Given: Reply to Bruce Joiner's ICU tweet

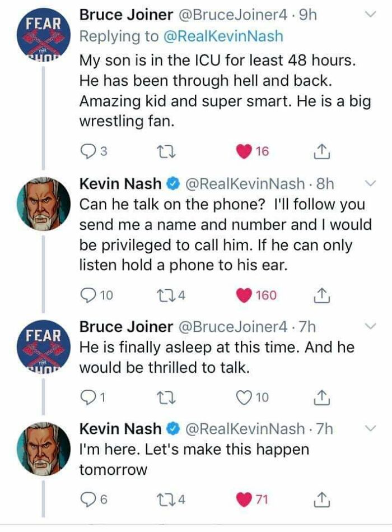Looking at the screenshot, I should click(x=89, y=152).
